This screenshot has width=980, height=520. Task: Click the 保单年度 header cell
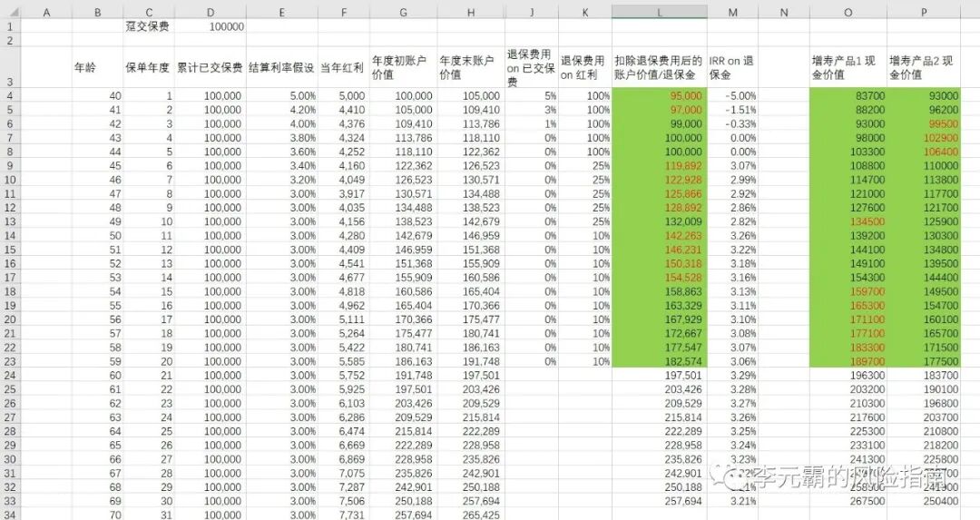148,67
